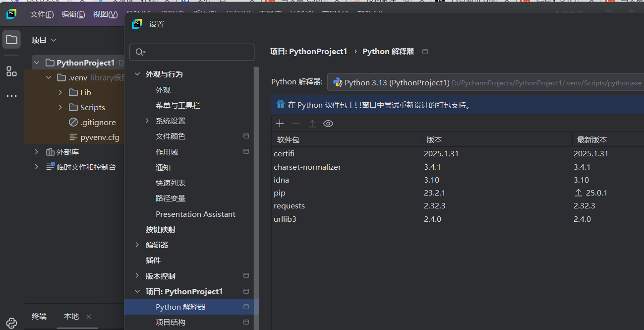Click the 软件包 column header
644x330 pixels.
pos(347,139)
